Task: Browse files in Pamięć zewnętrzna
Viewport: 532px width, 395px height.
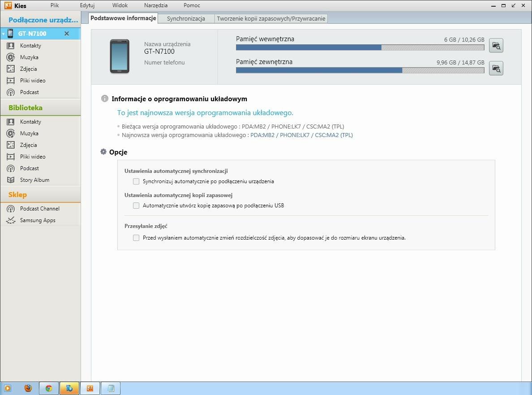Action: (496, 68)
